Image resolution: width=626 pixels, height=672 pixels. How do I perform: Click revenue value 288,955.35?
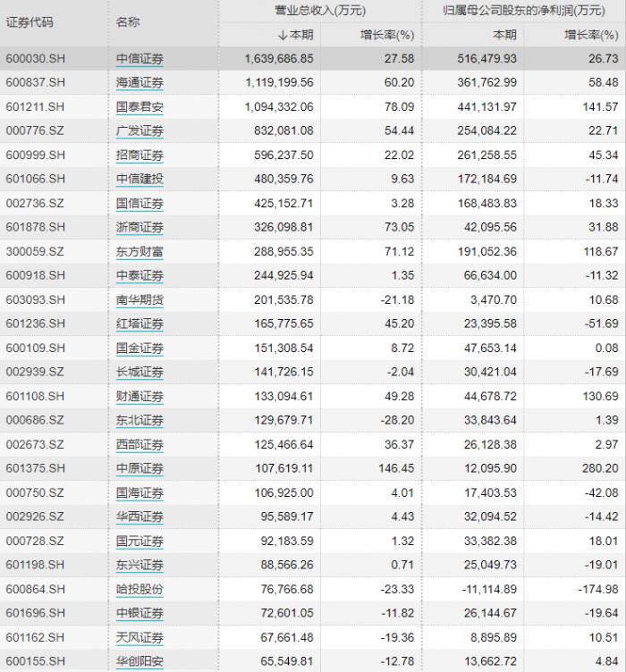point(283,251)
